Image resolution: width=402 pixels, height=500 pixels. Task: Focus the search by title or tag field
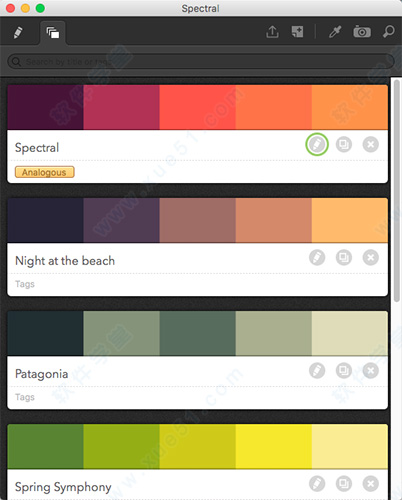tap(201, 62)
